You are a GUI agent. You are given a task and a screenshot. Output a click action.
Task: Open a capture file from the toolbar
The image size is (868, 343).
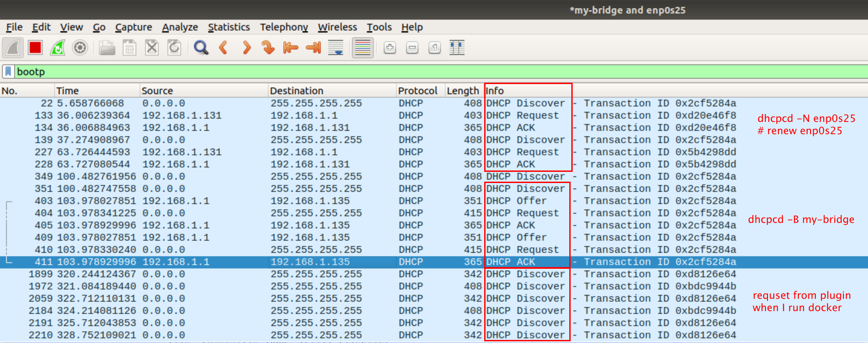(x=107, y=48)
